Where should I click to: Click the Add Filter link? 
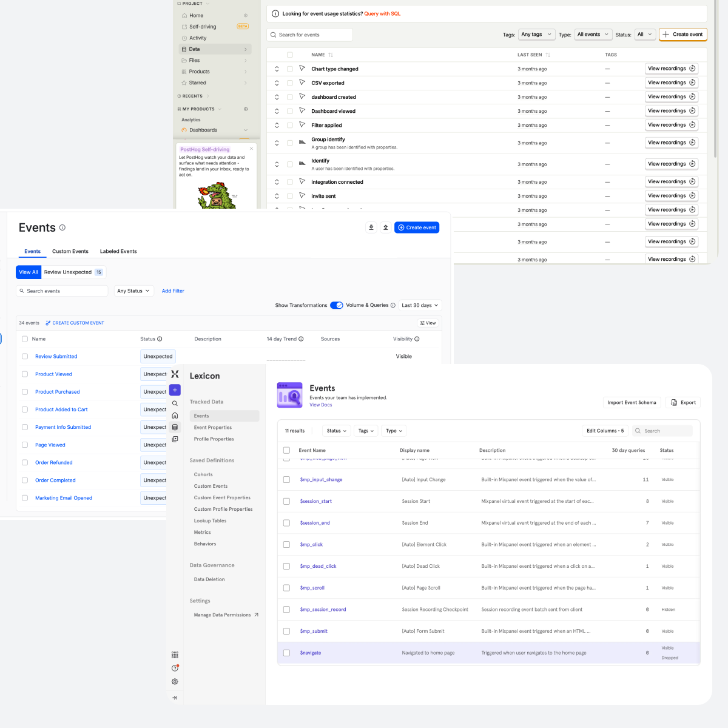pos(173,291)
